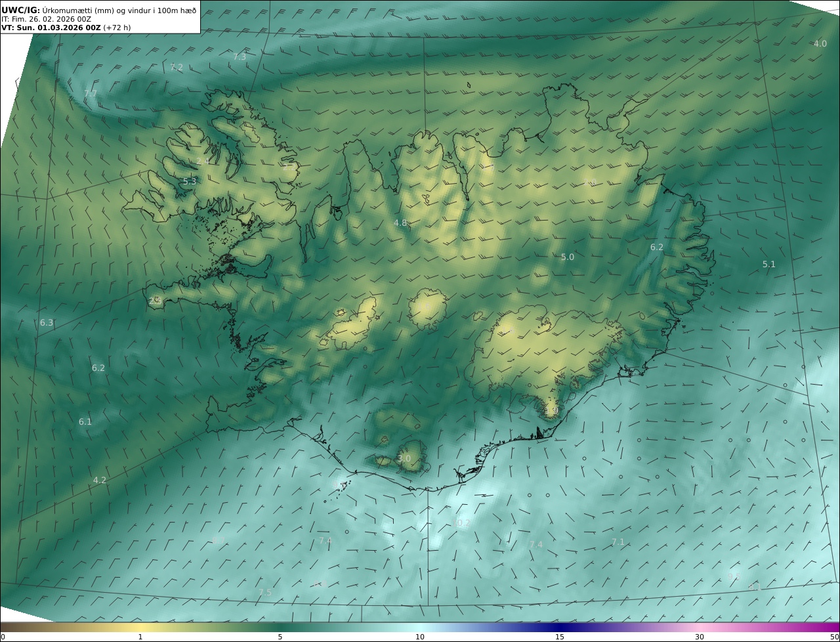Select the init time 'IT: Fim. 26. 02. 2026 00Z'
Screen dimensions: 840x642
pyautogui.click(x=46, y=19)
